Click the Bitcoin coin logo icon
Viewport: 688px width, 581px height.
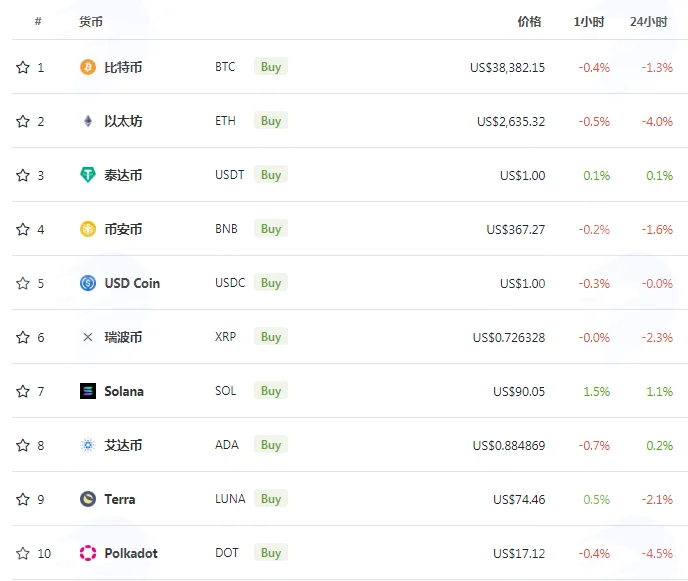pyautogui.click(x=88, y=67)
